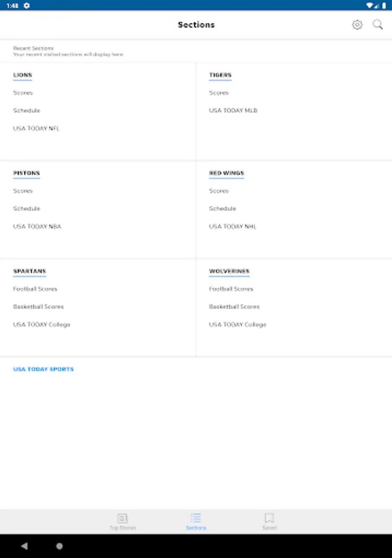This screenshot has width=392, height=558.
Task: Open USA TODAY College under SPARTANS
Action: tap(41, 324)
